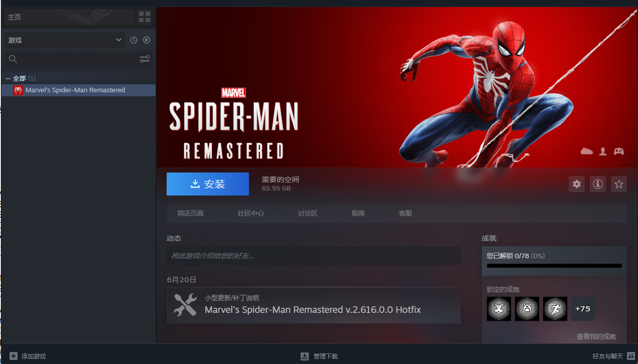Image resolution: width=638 pixels, height=364 pixels.
Task: View second locked achievement icon
Action: pyautogui.click(x=527, y=309)
